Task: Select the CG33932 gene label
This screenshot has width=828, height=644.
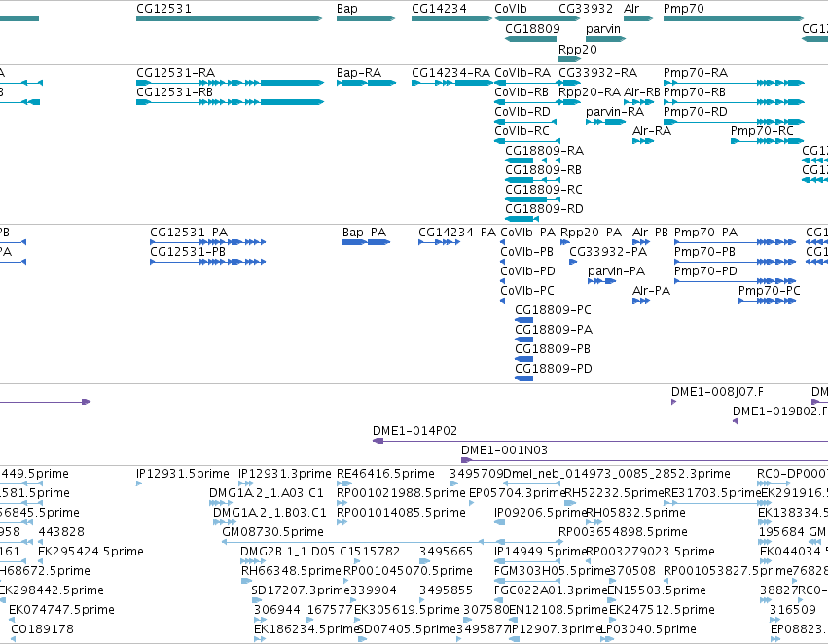Action: 586,9
